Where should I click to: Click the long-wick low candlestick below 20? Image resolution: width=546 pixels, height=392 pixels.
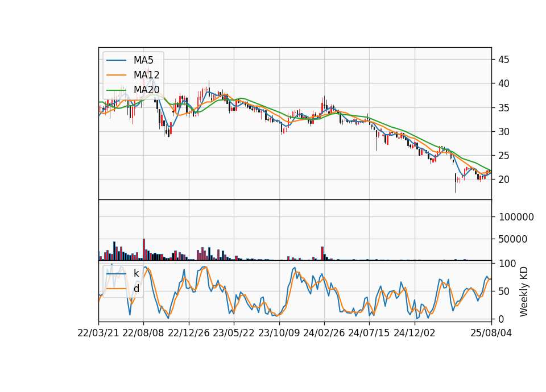tap(455, 183)
